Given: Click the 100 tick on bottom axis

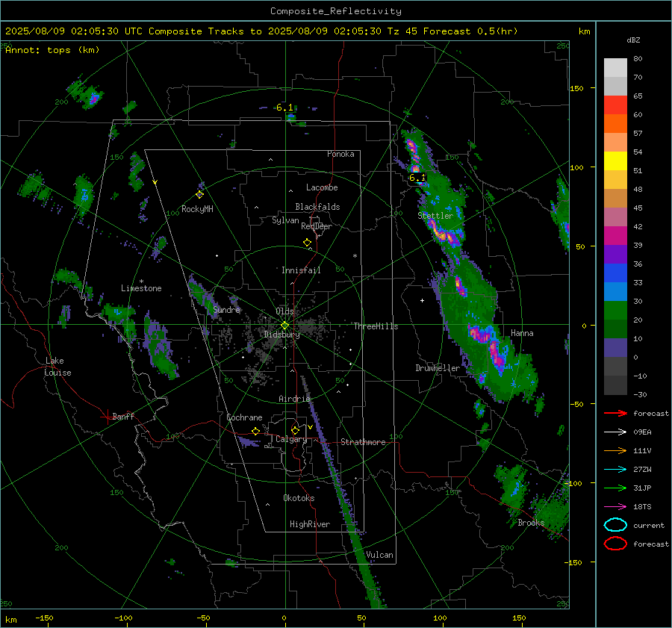Looking at the screenshot, I should click(440, 618).
